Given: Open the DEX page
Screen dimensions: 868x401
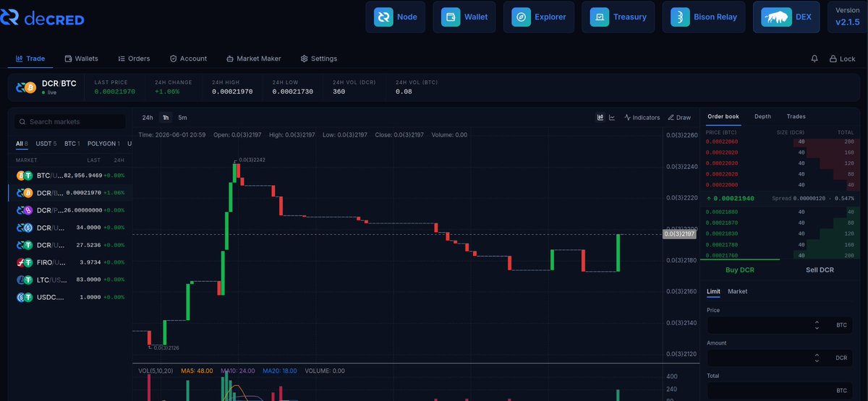Looking at the screenshot, I should click(786, 17).
